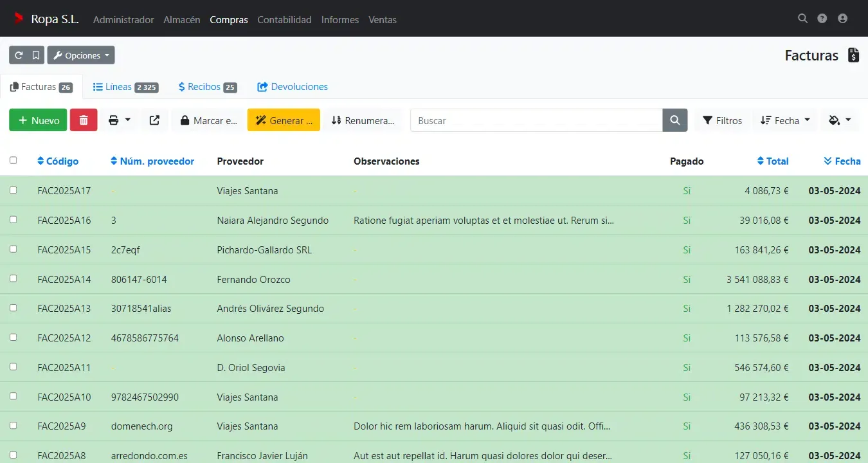The image size is (868, 463).
Task: Open the paint bucket color legend dropdown
Action: (x=840, y=120)
